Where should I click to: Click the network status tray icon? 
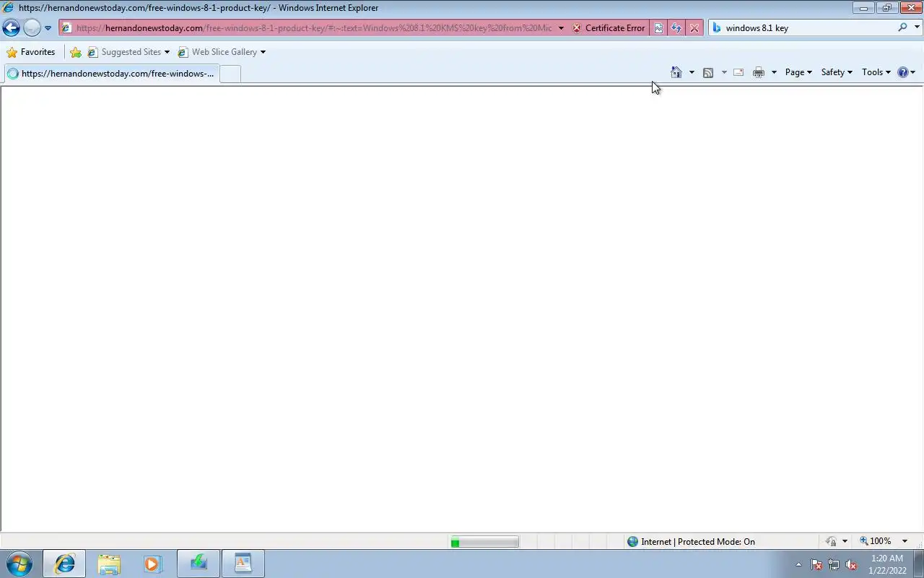click(834, 565)
